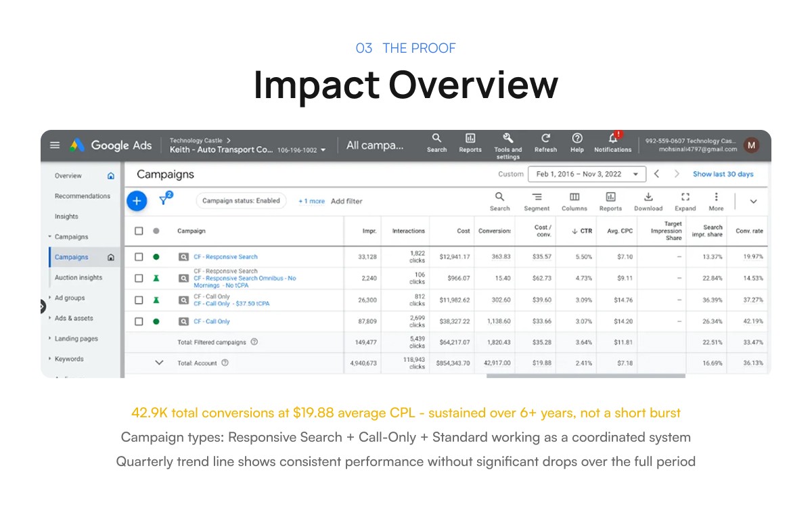Expand the Total: Account row chevron
Image resolution: width=812 pixels, height=508 pixels.
click(160, 363)
